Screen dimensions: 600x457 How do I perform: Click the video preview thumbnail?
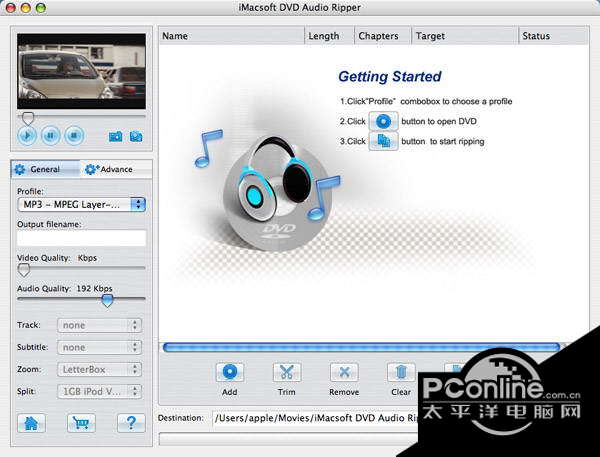click(81, 72)
